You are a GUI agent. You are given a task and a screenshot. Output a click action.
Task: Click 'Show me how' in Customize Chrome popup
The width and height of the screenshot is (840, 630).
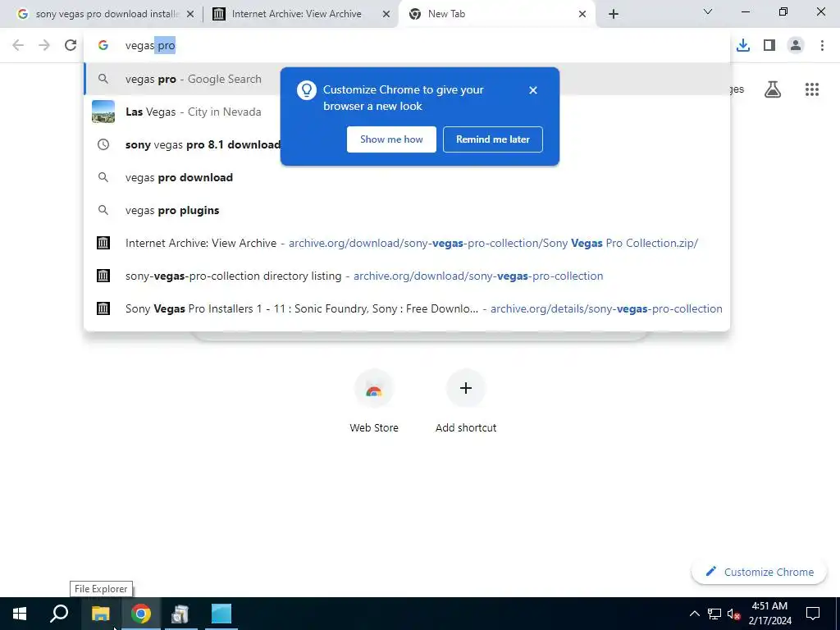tap(391, 139)
